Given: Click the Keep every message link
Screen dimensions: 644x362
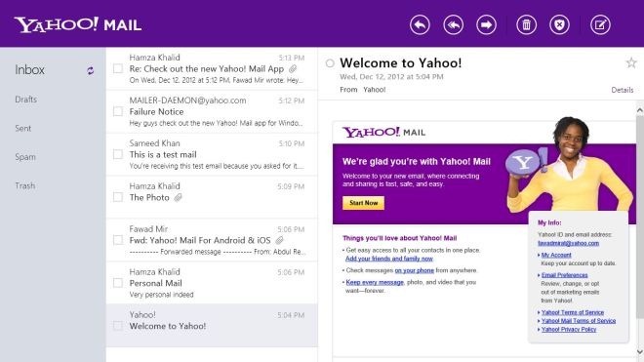Looking at the screenshot, I should point(375,282).
